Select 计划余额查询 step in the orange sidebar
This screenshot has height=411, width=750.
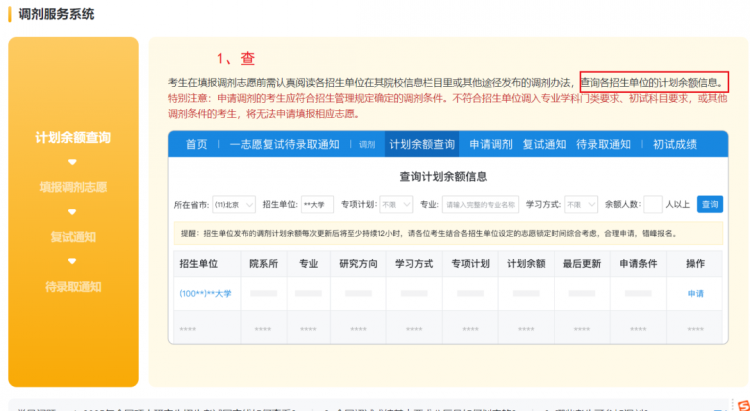(73, 138)
